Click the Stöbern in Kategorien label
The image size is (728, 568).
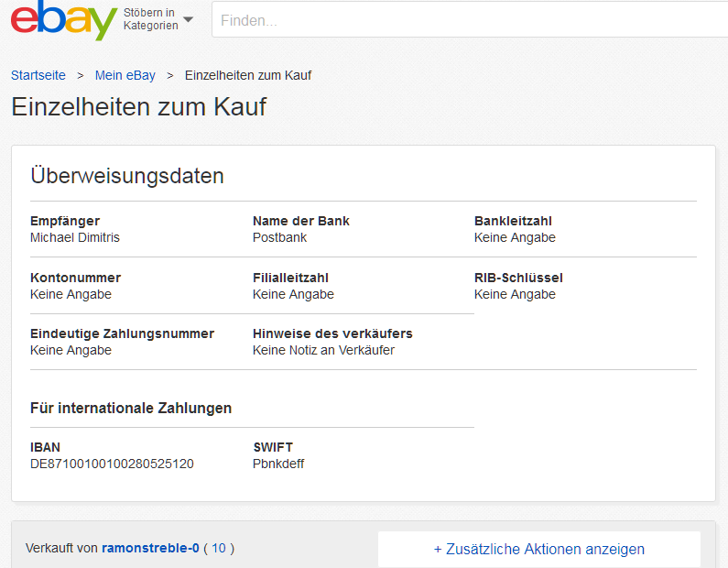[x=150, y=19]
